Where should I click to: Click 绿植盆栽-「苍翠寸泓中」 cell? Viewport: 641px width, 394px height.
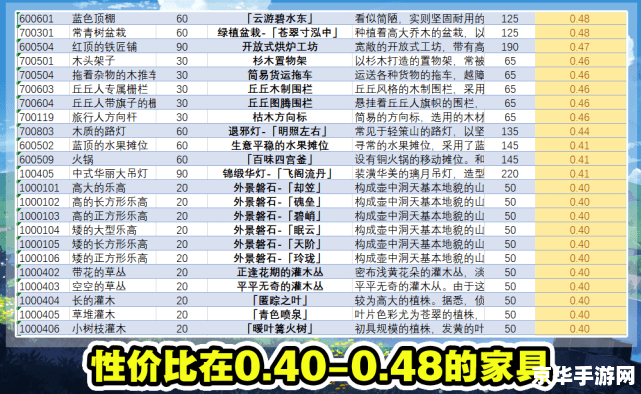[279, 33]
